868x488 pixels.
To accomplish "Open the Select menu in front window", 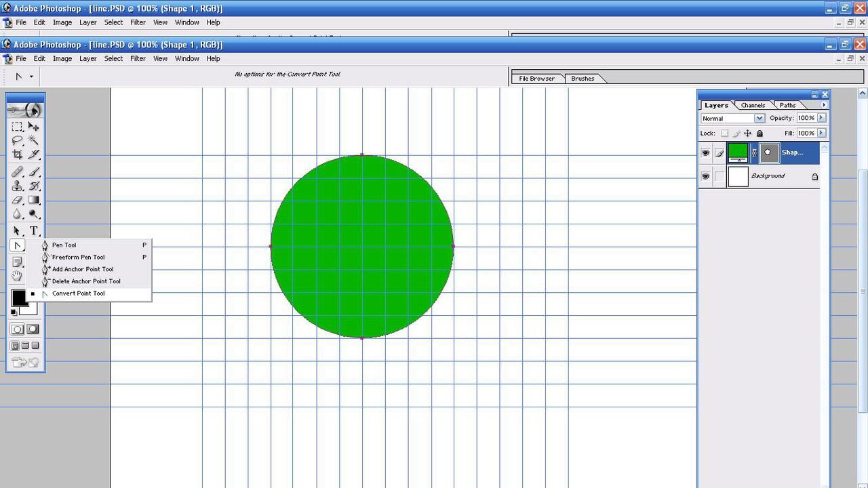I will [x=113, y=58].
